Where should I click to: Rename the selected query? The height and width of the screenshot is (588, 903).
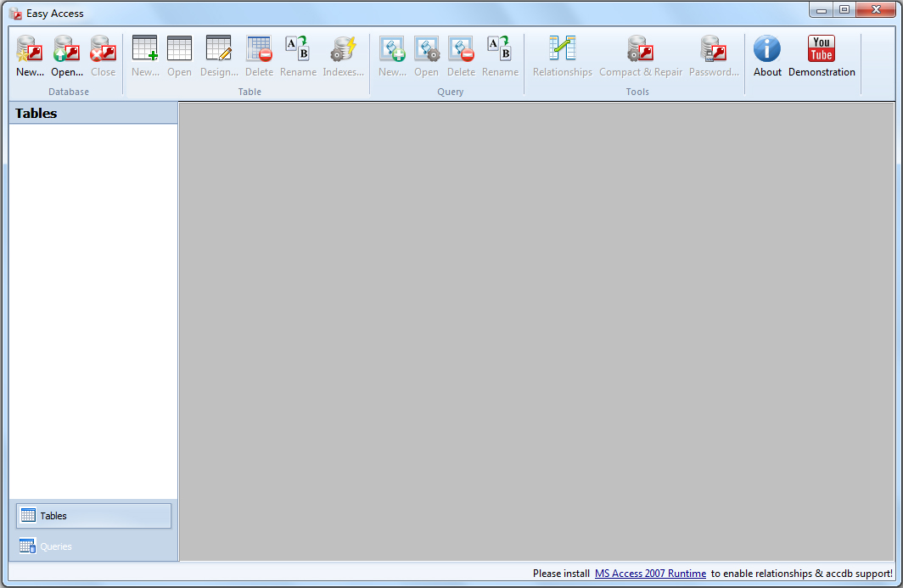point(500,57)
